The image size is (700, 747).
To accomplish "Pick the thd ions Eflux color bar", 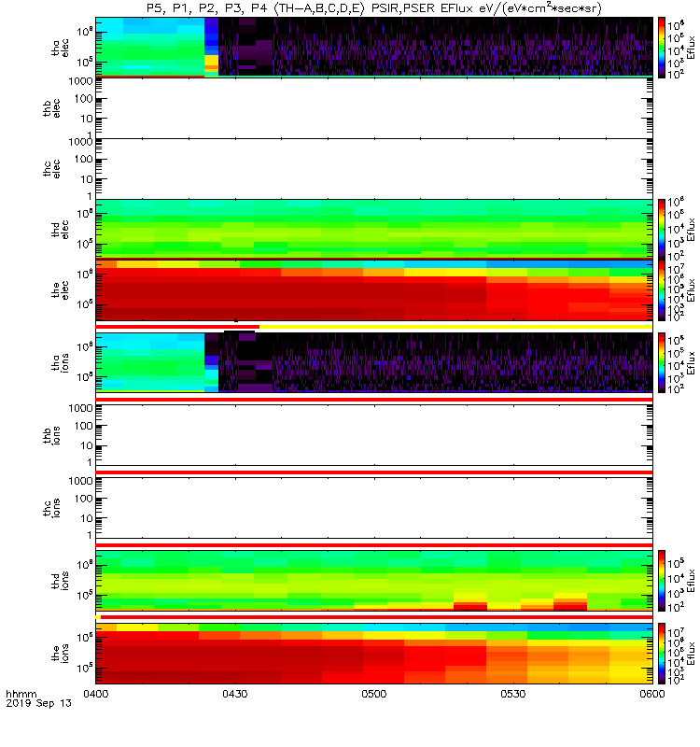I will [x=662, y=581].
